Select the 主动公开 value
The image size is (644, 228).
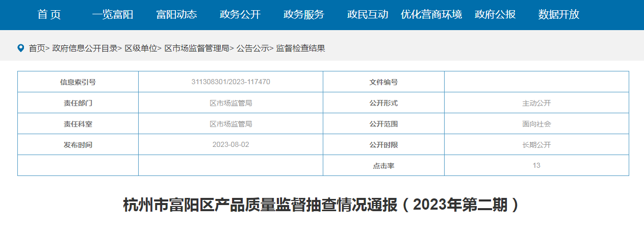[536, 103]
